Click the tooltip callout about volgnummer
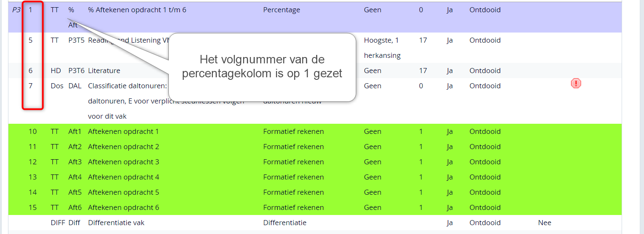The width and height of the screenshot is (644, 234). coord(262,67)
